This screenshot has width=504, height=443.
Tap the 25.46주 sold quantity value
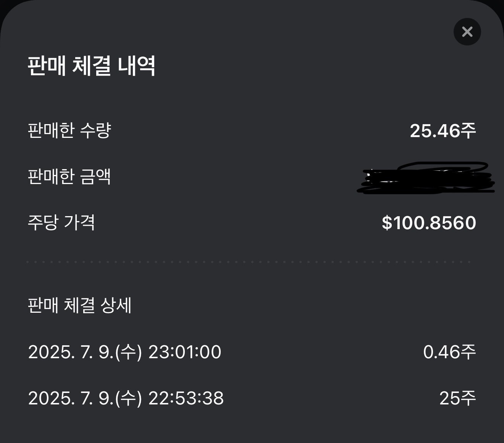(x=443, y=131)
